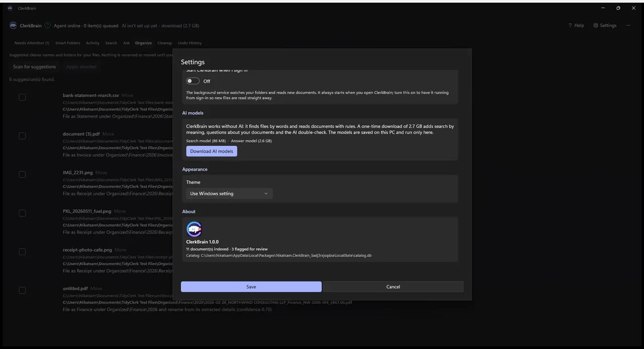Toggle Start ClerkBrain when I sign in
Image resolution: width=644 pixels, height=349 pixels.
(193, 81)
